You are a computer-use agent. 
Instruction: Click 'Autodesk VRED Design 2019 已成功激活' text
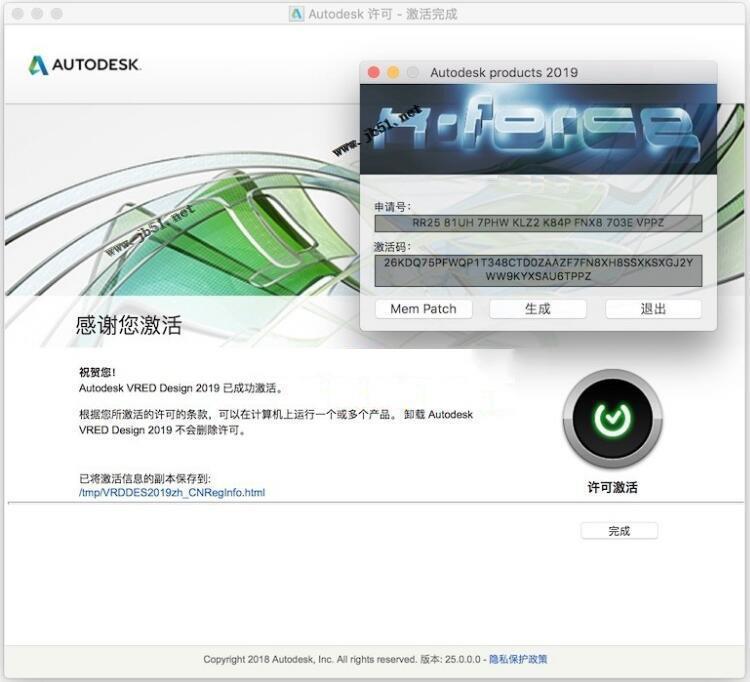point(181,388)
